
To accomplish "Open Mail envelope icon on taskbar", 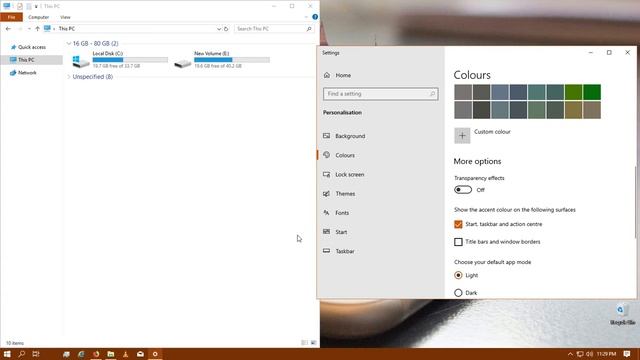I will click(x=140, y=354).
